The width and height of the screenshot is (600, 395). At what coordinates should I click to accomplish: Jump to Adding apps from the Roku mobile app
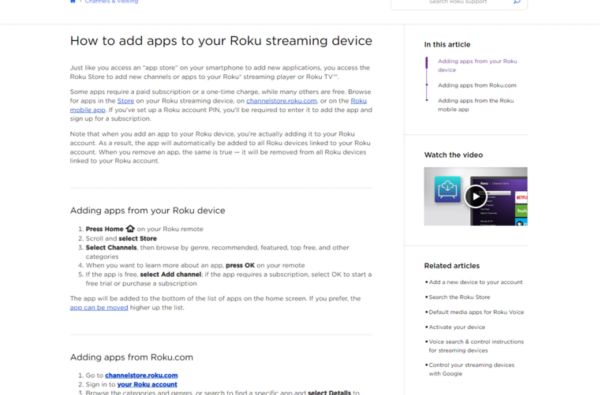tap(476, 105)
